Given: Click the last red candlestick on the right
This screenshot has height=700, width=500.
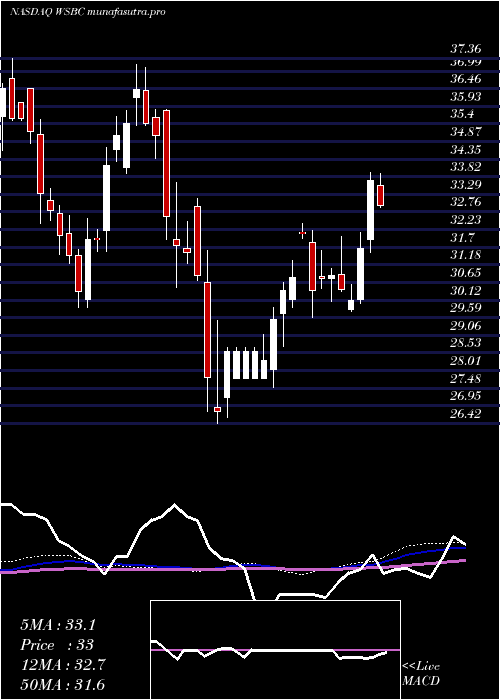Looking at the screenshot, I should (381, 195).
